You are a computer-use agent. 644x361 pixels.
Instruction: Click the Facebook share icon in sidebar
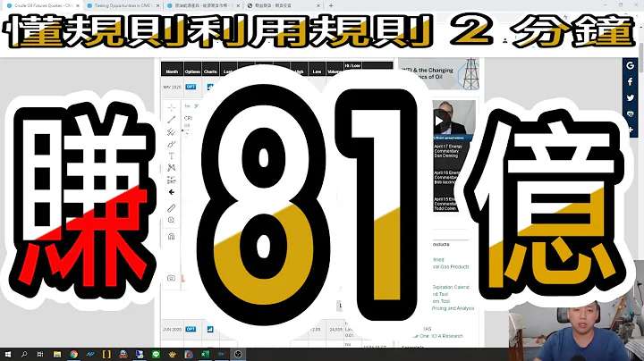(x=631, y=81)
